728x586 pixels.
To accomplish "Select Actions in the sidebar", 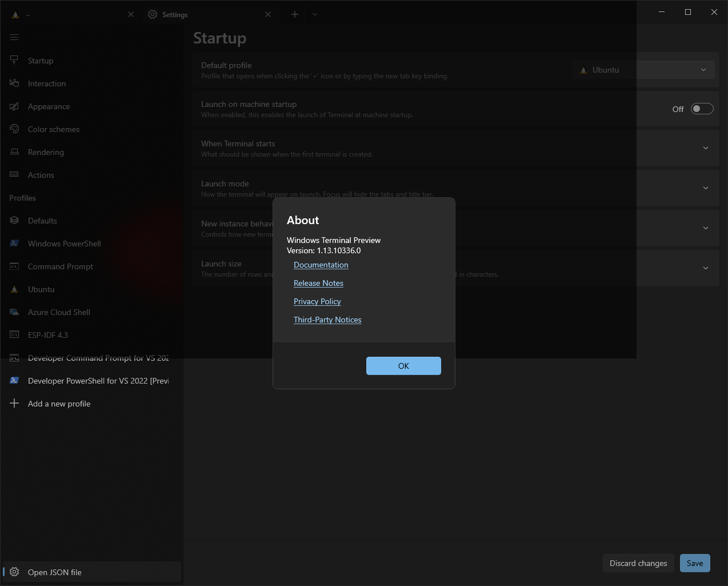I will coord(91,175).
